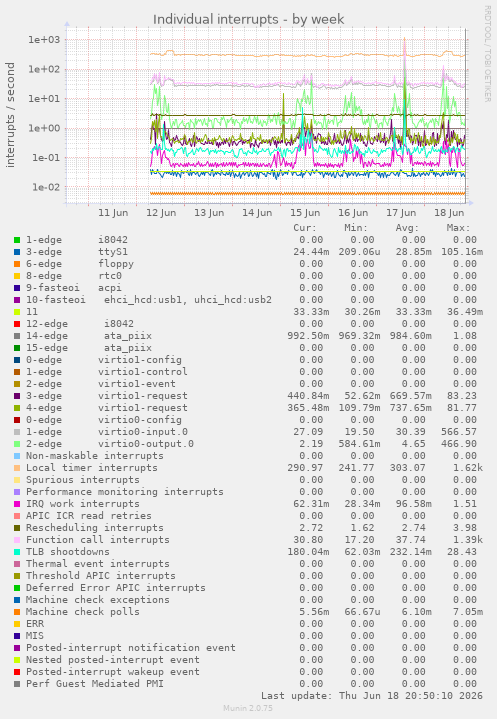The image size is (497, 719).
Task: Click the orange swatch for Machine check polls
Action: (x=17, y=612)
